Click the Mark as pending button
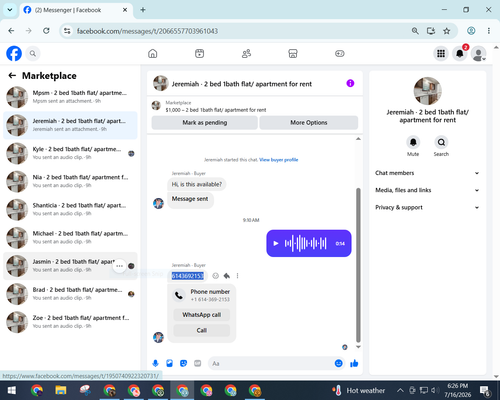500x400 pixels. 204,123
